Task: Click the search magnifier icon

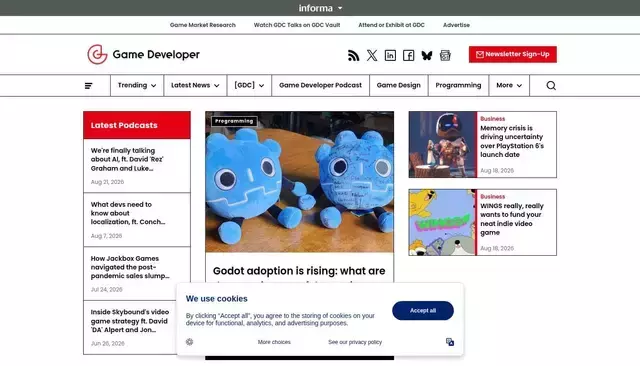Action: [x=551, y=85]
